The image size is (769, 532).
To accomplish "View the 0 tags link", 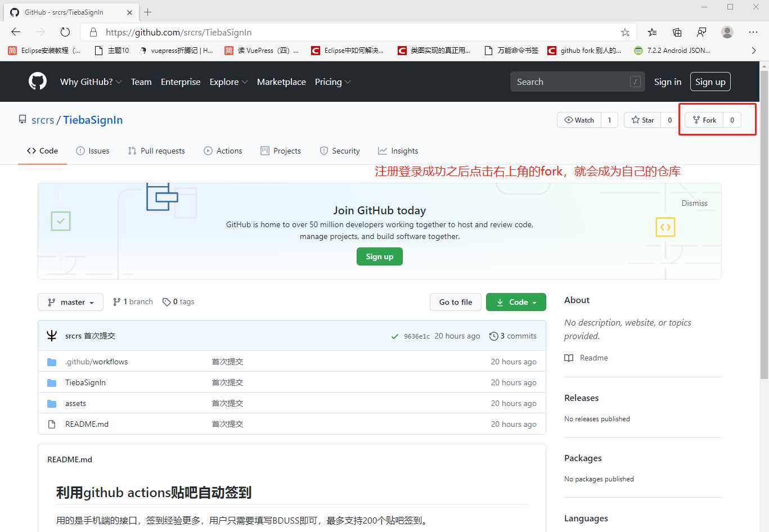I will 178,302.
